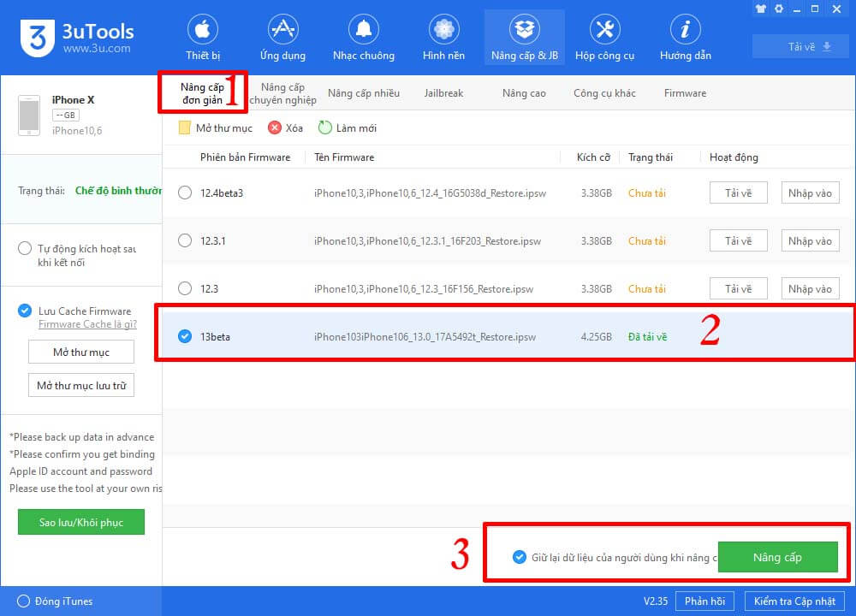
Task: Minimize the 3uTools window
Action: point(797,9)
